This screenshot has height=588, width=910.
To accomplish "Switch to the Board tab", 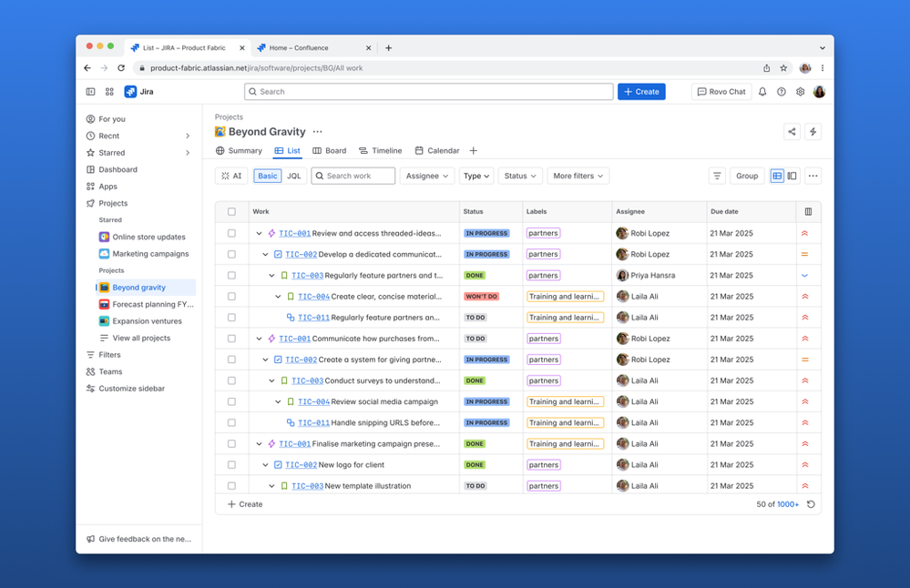I will coord(329,151).
